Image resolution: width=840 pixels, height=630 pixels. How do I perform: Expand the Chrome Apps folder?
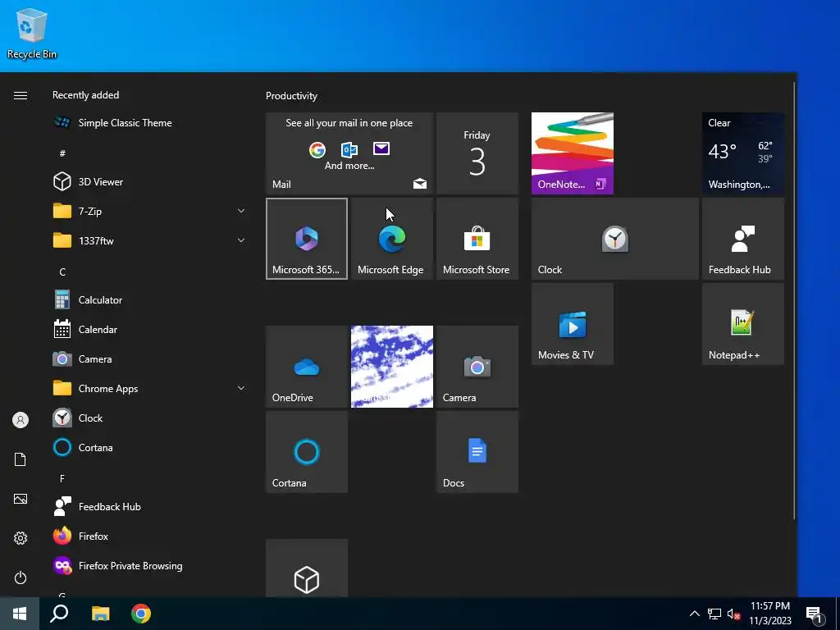(x=150, y=388)
